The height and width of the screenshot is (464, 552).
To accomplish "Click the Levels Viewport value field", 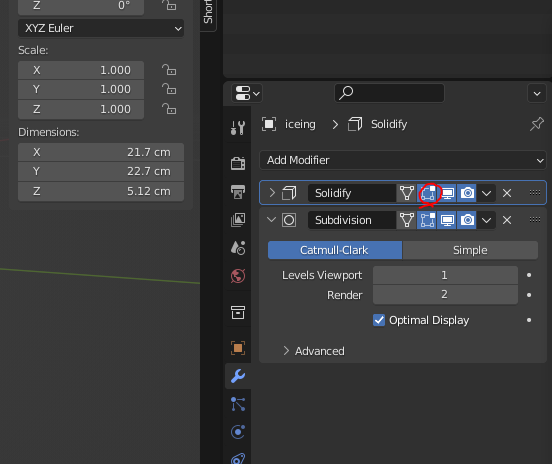I will 445,275.
